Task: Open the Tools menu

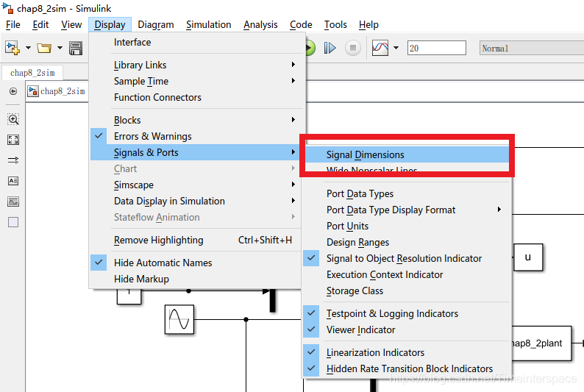Action: [335, 24]
